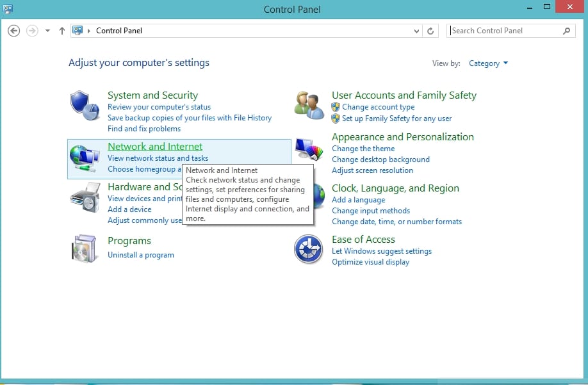Click the Ease of Access icon

[309, 249]
